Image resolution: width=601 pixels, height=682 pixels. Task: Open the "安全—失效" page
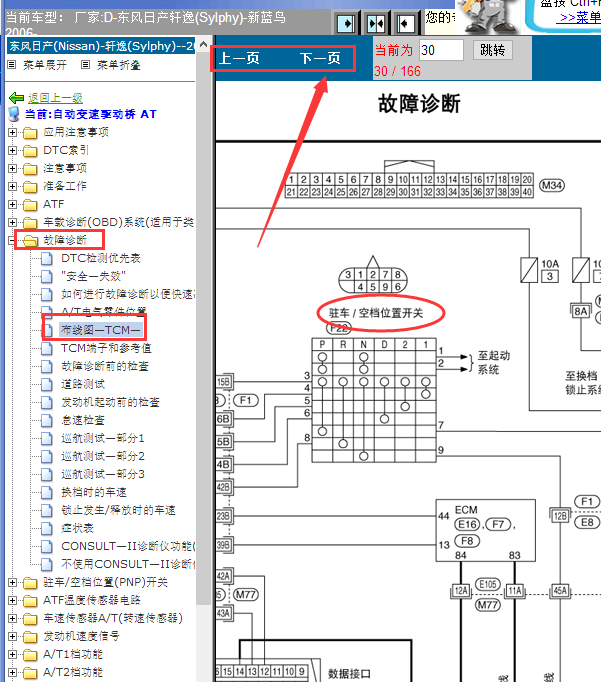point(93,276)
